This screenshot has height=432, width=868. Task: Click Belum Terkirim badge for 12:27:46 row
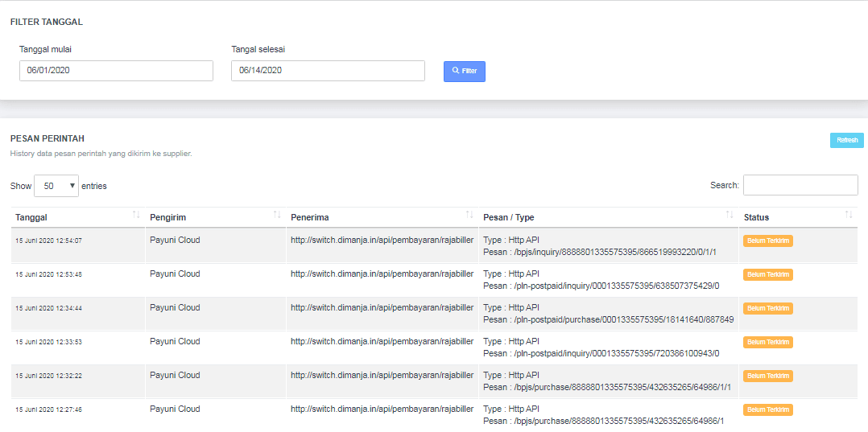[x=767, y=409]
